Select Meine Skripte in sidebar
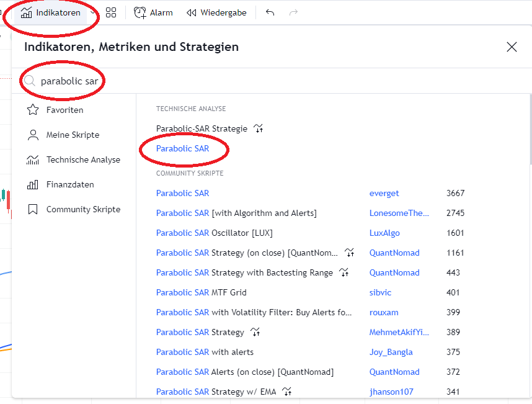 click(x=72, y=135)
